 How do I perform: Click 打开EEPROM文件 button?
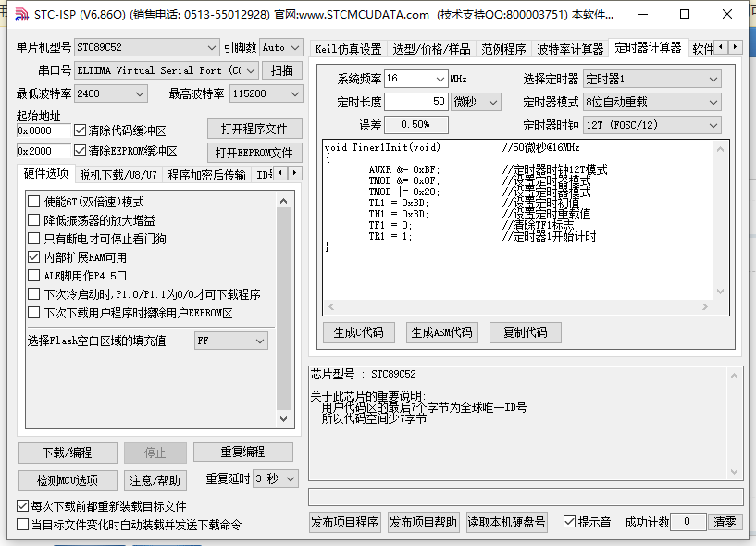tap(254, 153)
